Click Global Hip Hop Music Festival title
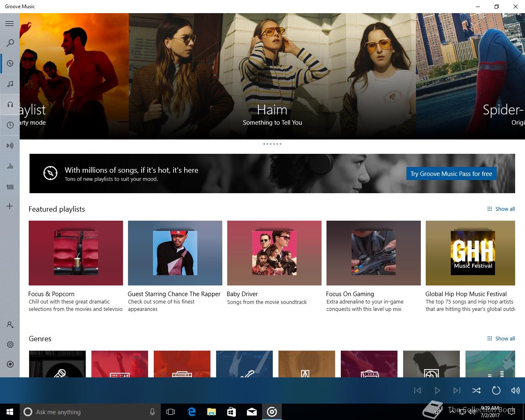Viewport: 525px width, 420px height. [x=466, y=294]
